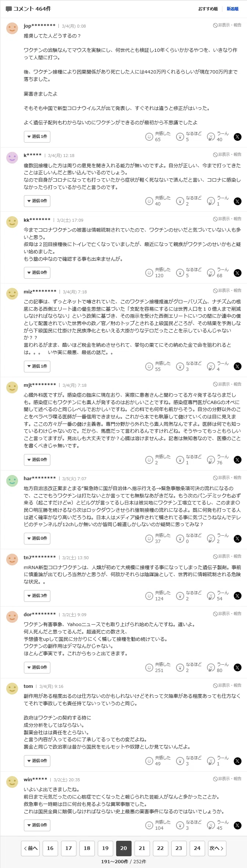Go to page 21 of comments
247x868 pixels.
coord(142,848)
